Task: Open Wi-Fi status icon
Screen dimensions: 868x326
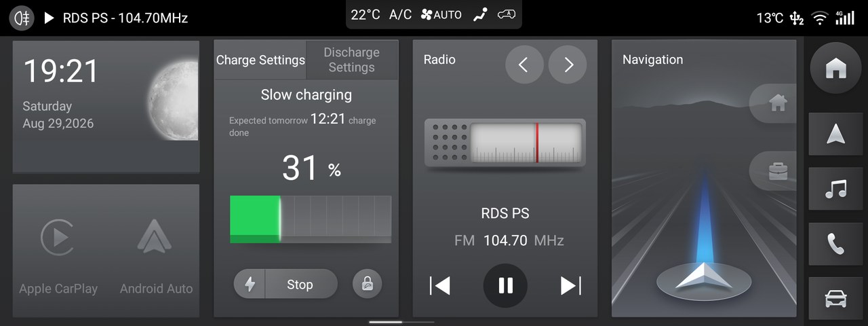Action: point(820,18)
